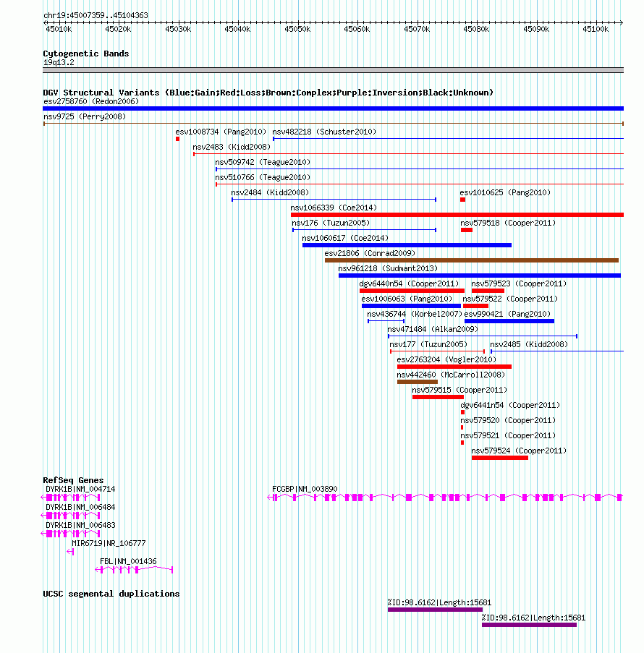Click the lower purple segmental duplication bar
Image resolution: width=644 pixels, height=653 pixels.
pyautogui.click(x=530, y=625)
